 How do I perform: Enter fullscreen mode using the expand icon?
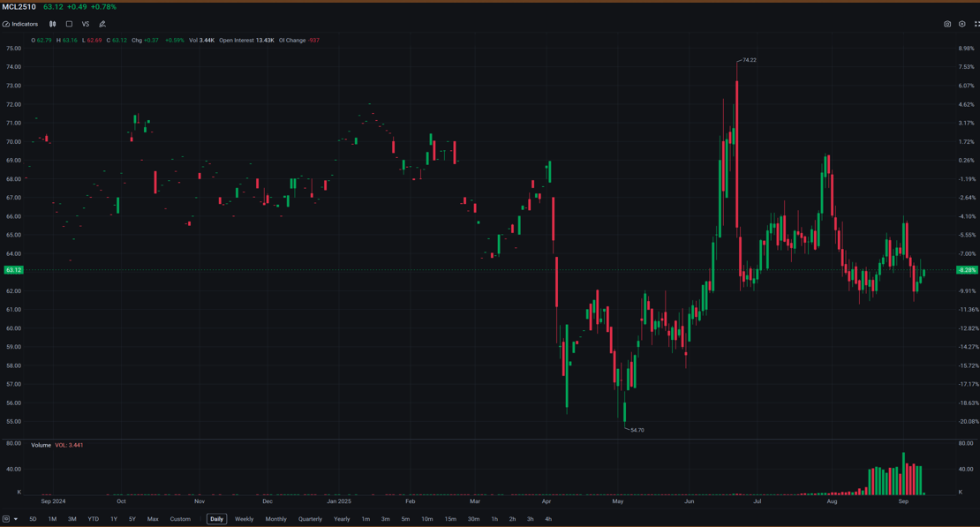pos(976,24)
